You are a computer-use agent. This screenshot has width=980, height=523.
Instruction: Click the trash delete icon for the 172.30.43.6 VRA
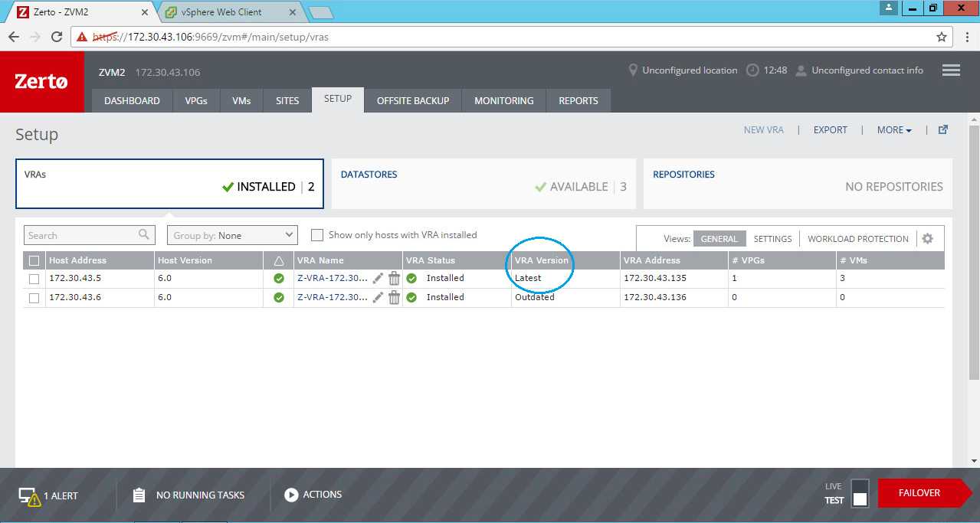394,297
